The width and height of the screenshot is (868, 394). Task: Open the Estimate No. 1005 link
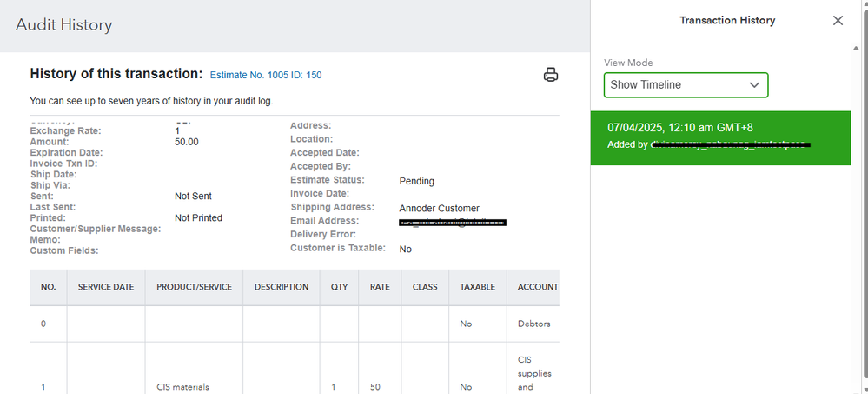[x=266, y=76]
